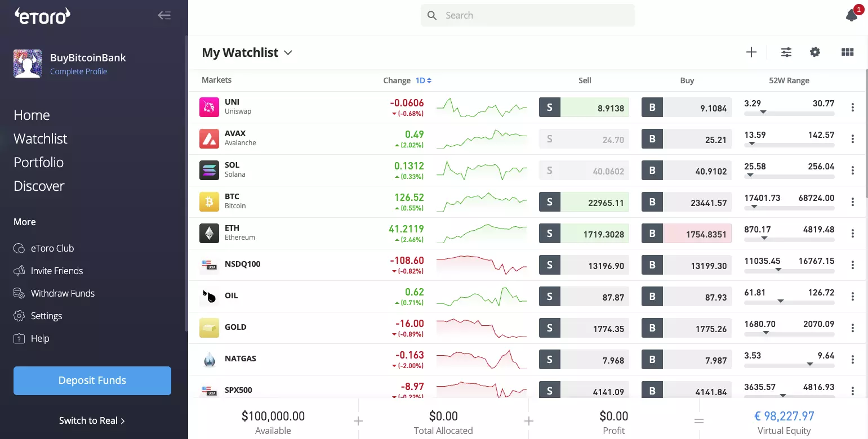Click the BuyBitcoinBank profile avatar
The height and width of the screenshot is (439, 868).
coord(28,64)
